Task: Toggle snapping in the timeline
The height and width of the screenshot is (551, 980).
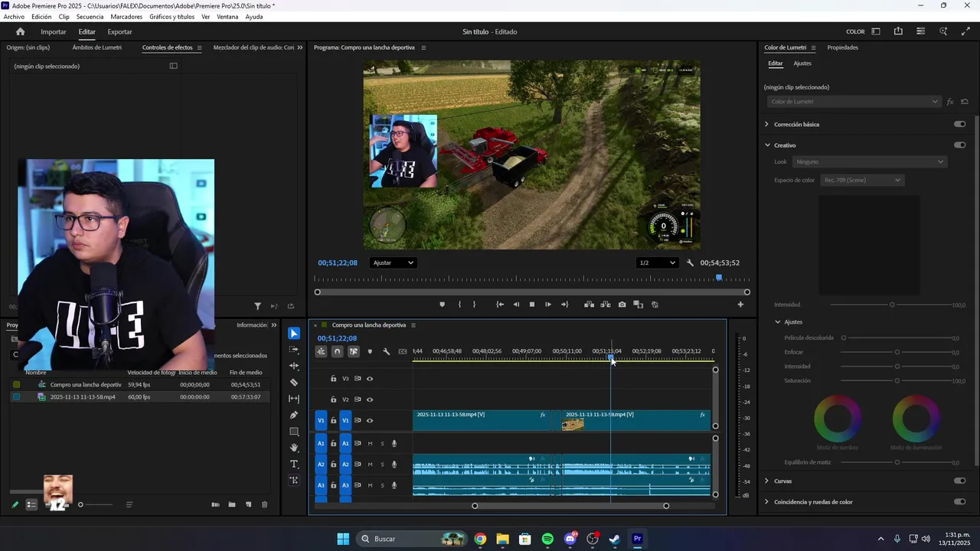Action: pos(337,352)
